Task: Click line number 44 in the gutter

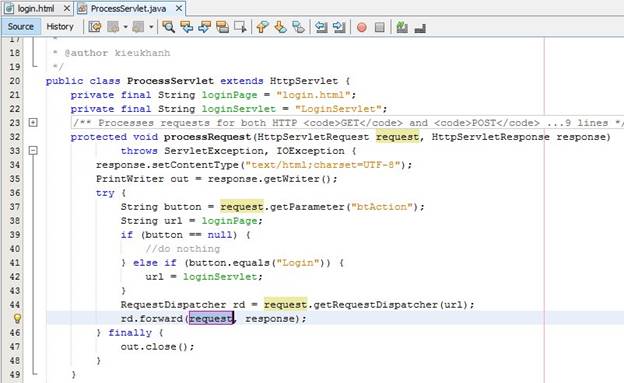Action: (15, 305)
